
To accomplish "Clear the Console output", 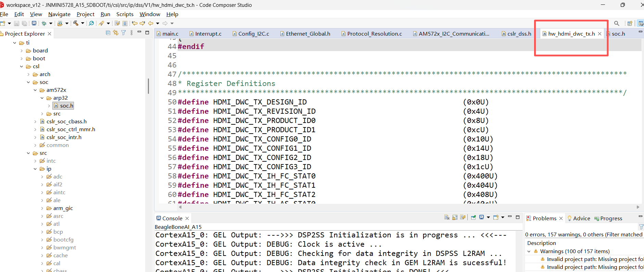I will tap(447, 218).
